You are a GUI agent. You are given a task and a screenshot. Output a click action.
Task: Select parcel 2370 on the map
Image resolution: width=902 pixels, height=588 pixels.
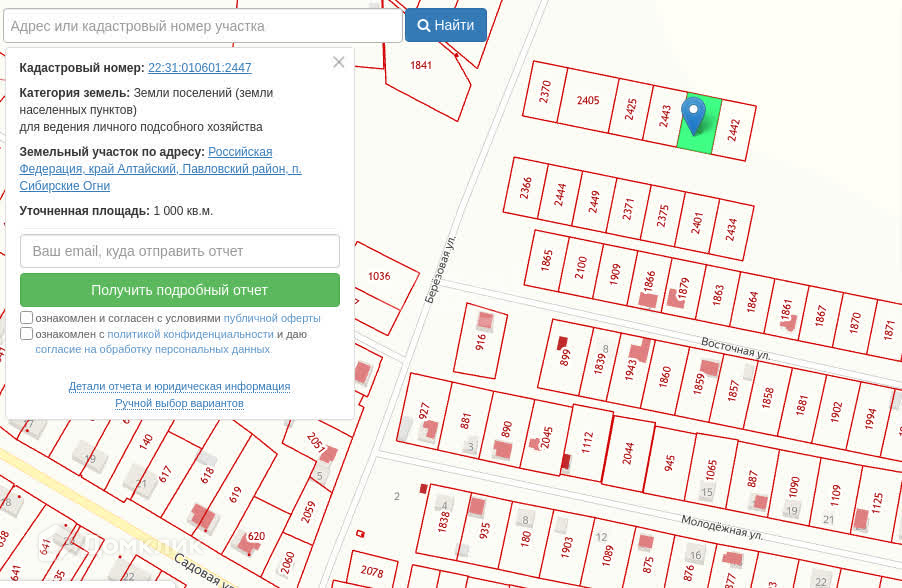point(545,92)
